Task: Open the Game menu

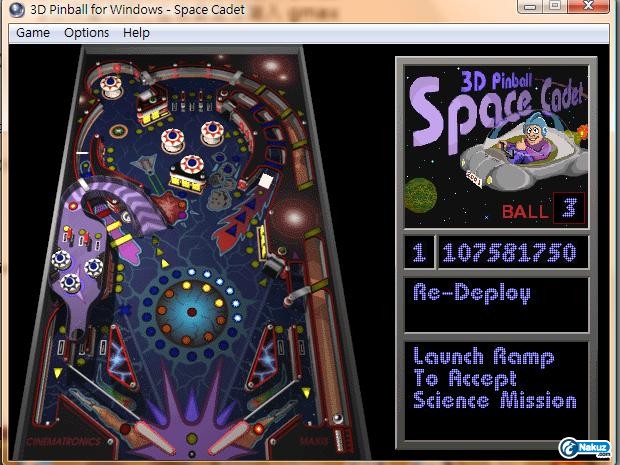Action: click(x=33, y=32)
